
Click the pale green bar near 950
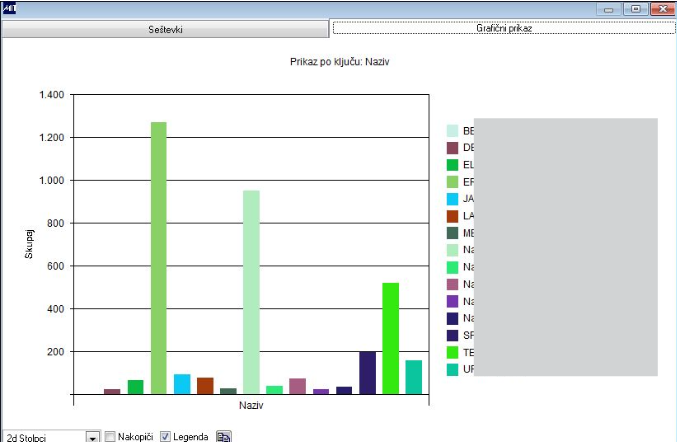coord(251,292)
